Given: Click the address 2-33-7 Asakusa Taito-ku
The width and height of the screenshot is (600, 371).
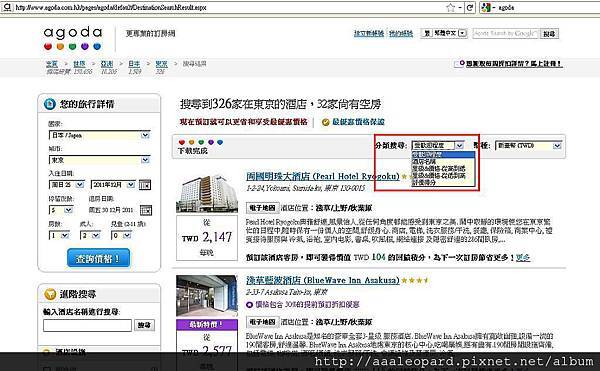Looking at the screenshot, I should point(287,292).
